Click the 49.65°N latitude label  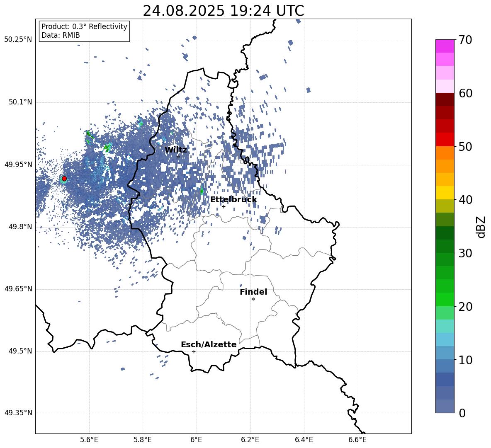click(x=18, y=289)
